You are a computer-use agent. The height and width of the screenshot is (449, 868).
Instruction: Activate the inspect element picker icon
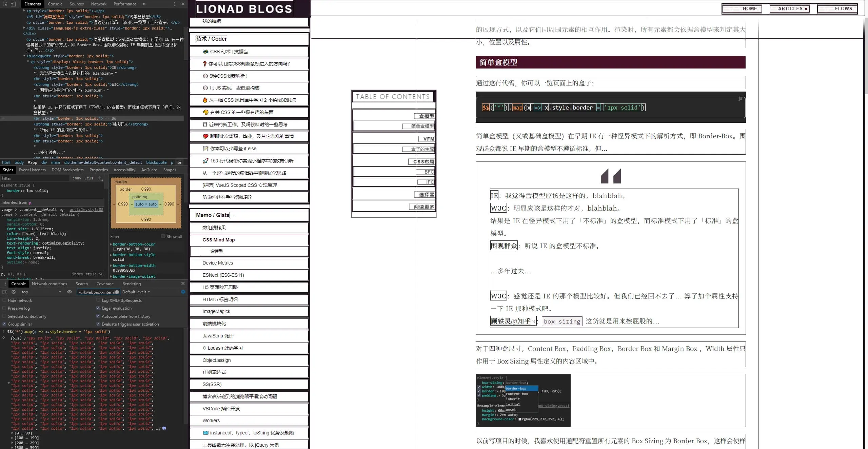coord(5,4)
